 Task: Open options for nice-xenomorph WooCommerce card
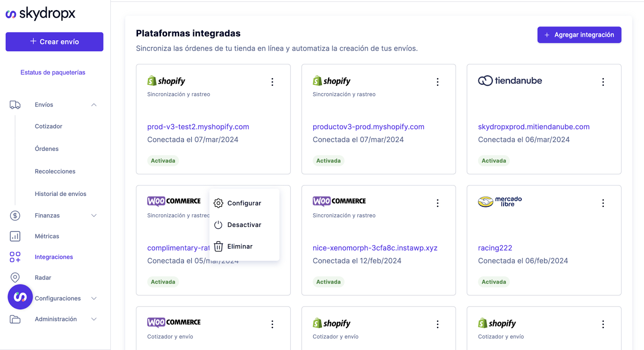click(x=438, y=203)
